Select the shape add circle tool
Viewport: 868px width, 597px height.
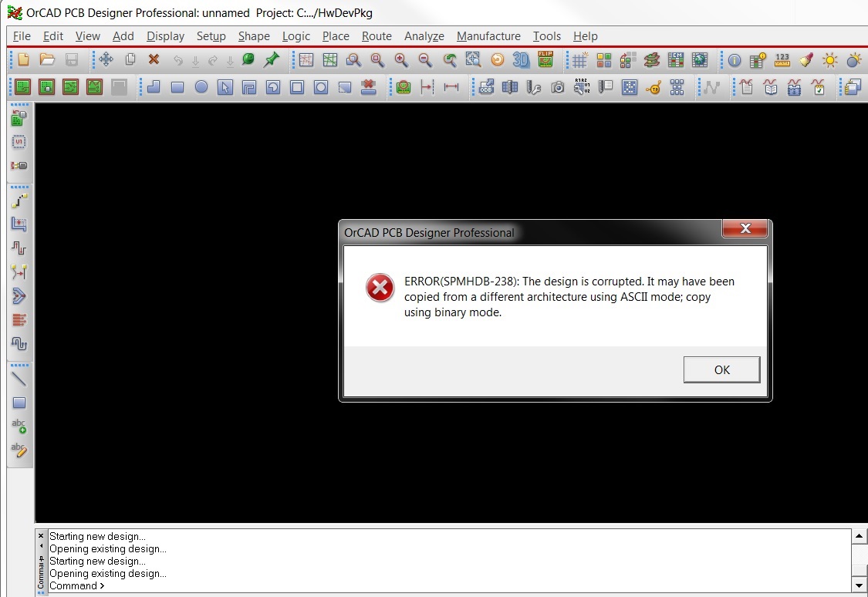[201, 87]
